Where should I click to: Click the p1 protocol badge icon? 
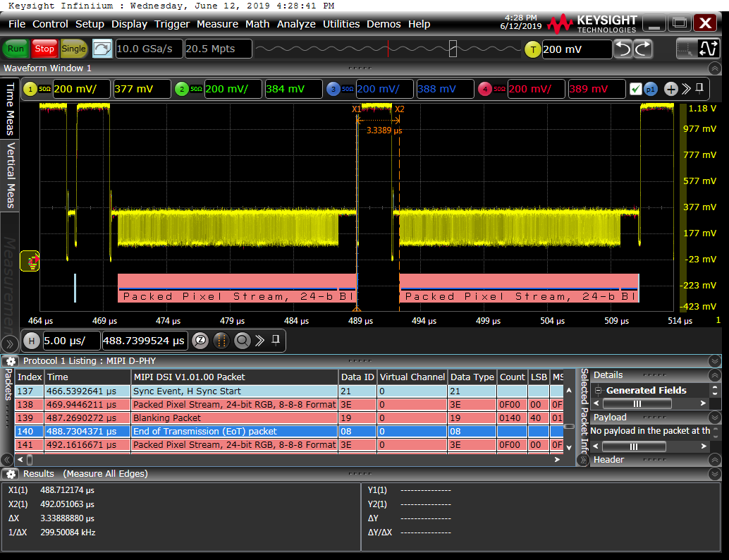click(651, 89)
